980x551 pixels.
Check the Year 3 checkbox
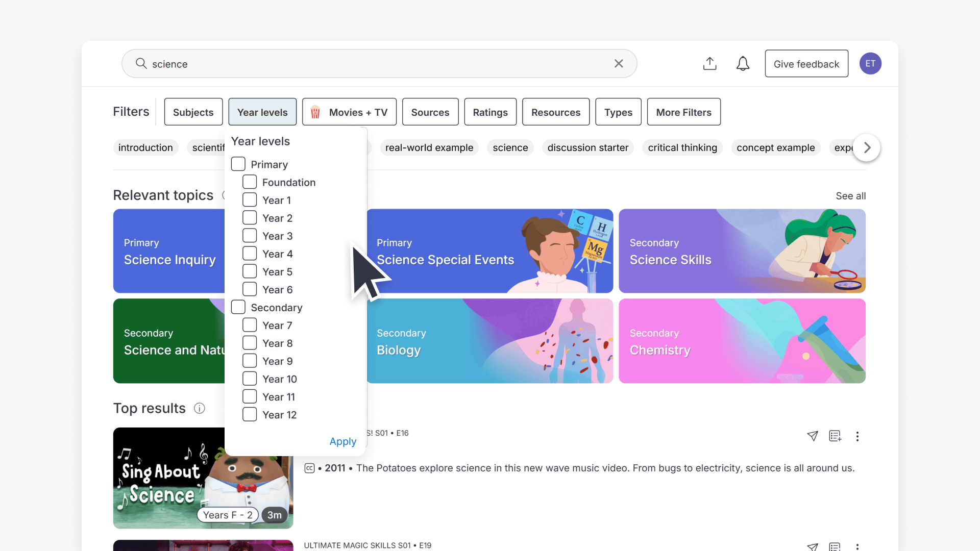(250, 235)
